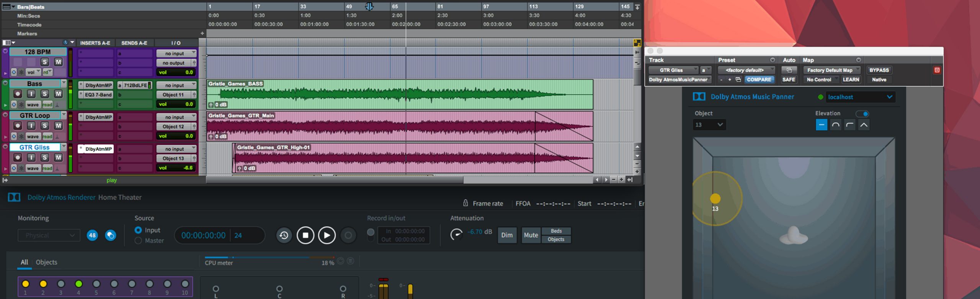
Task: Open Bass track input selector showing no input
Action: [x=176, y=85]
